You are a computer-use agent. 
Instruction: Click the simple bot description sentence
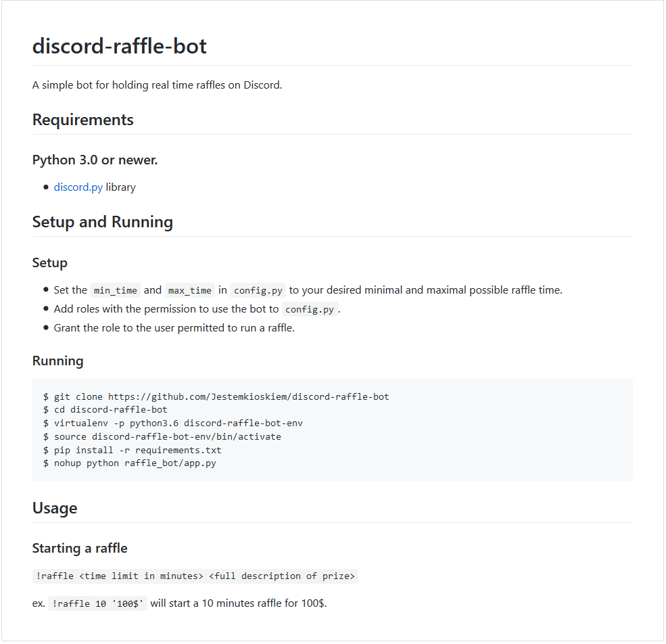[x=157, y=85]
